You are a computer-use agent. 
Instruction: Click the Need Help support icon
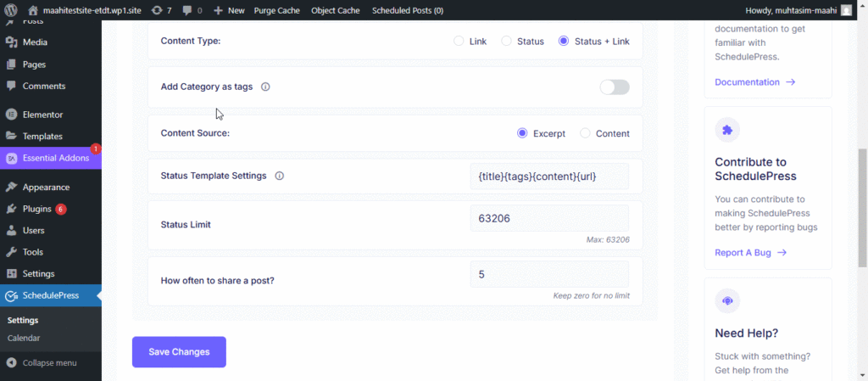point(727,300)
